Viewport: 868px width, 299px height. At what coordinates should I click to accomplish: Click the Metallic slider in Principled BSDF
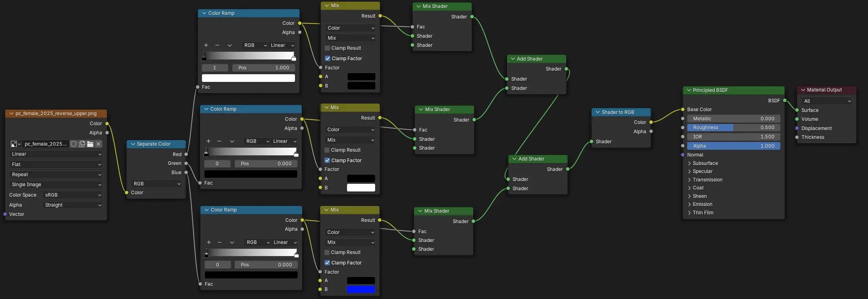(x=734, y=119)
